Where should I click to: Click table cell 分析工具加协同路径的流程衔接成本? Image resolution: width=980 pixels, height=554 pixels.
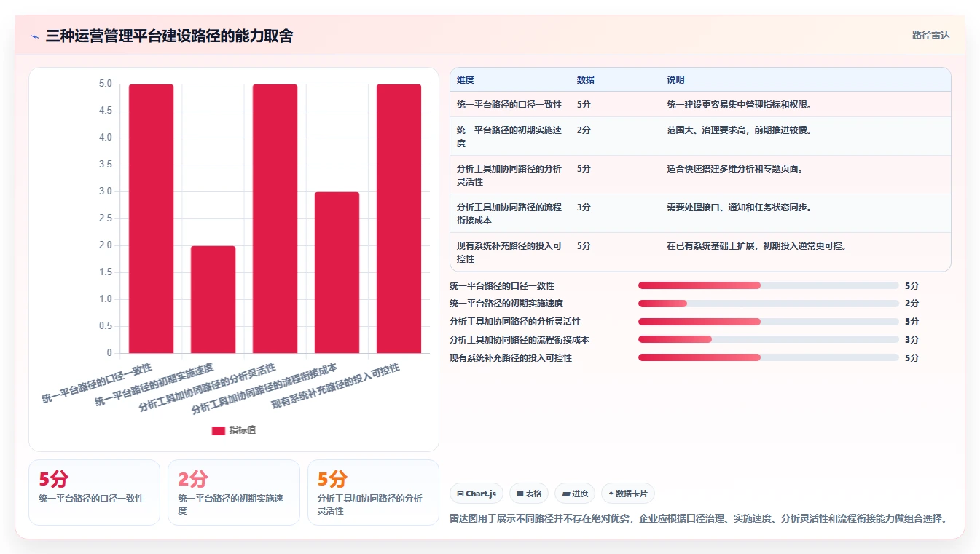(509, 214)
